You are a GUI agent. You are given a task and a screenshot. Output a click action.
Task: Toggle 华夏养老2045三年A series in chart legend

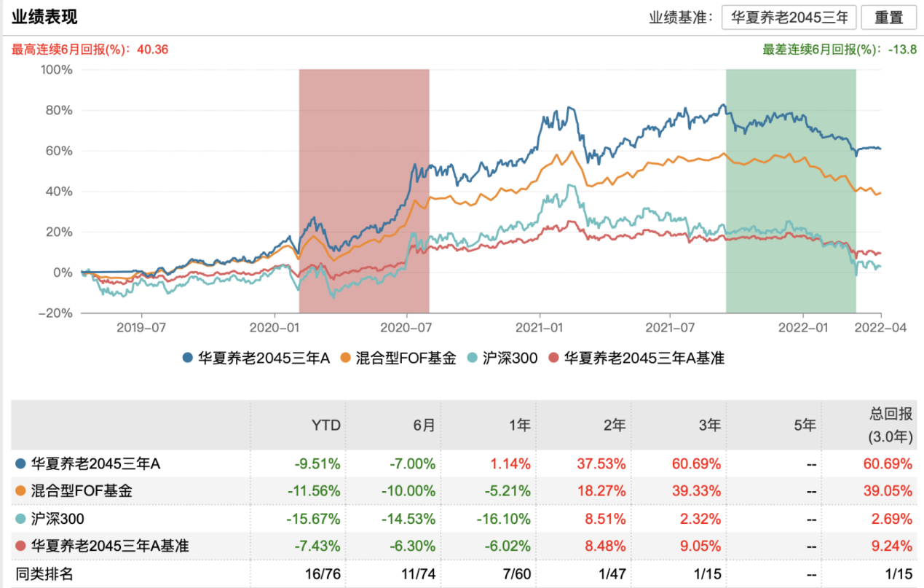click(x=256, y=358)
